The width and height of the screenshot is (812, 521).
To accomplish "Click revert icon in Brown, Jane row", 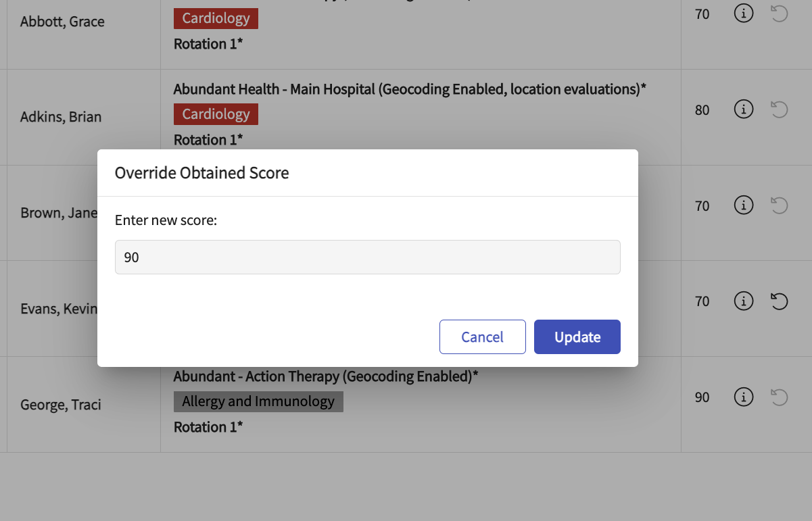I will pos(780,205).
